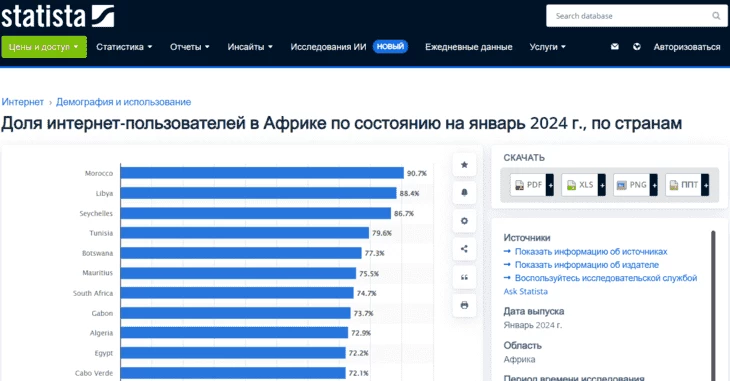The height and width of the screenshot is (381, 730).
Task: Expand the Отчеты menu dropdown
Action: (189, 47)
